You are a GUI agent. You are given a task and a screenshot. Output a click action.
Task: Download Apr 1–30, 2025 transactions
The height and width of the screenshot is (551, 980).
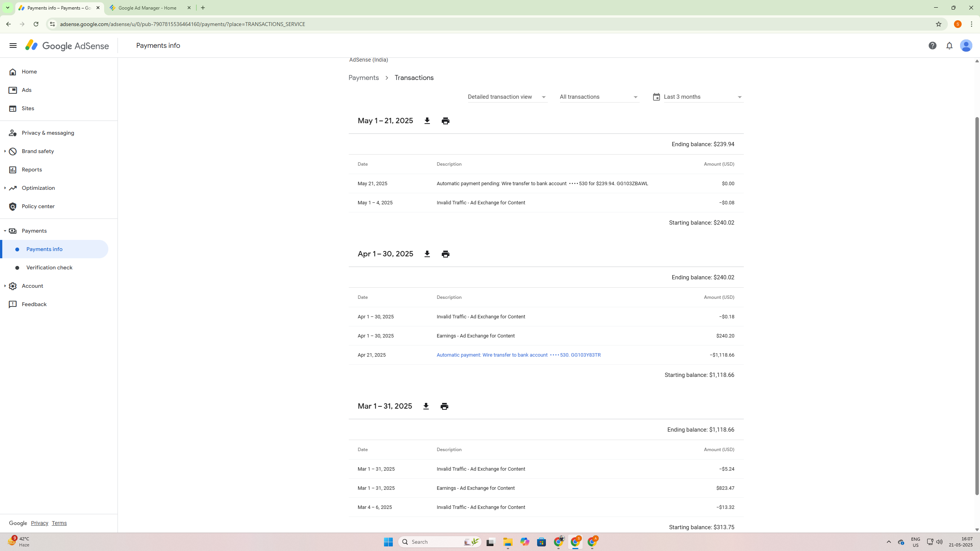pyautogui.click(x=427, y=254)
